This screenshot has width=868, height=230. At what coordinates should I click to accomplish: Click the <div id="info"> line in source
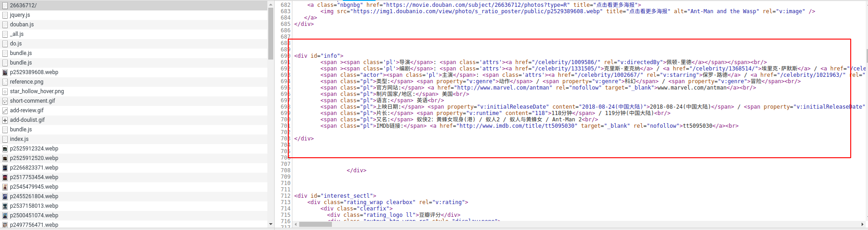click(x=319, y=56)
